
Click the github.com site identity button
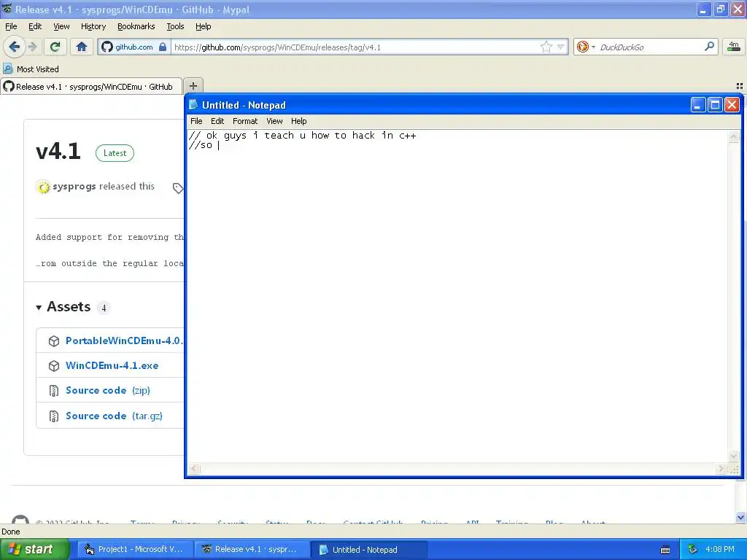134,47
